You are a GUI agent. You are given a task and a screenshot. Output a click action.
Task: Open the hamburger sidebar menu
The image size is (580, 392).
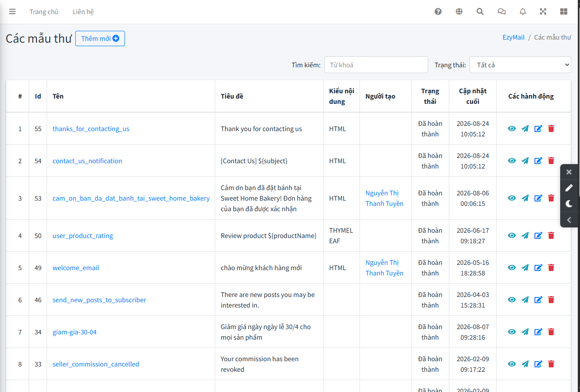[12, 12]
